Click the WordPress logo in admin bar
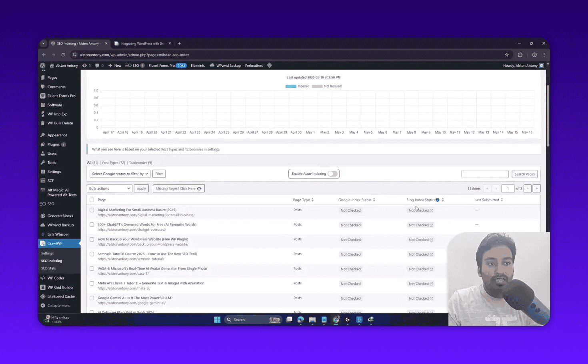588x364 pixels. (x=42, y=65)
